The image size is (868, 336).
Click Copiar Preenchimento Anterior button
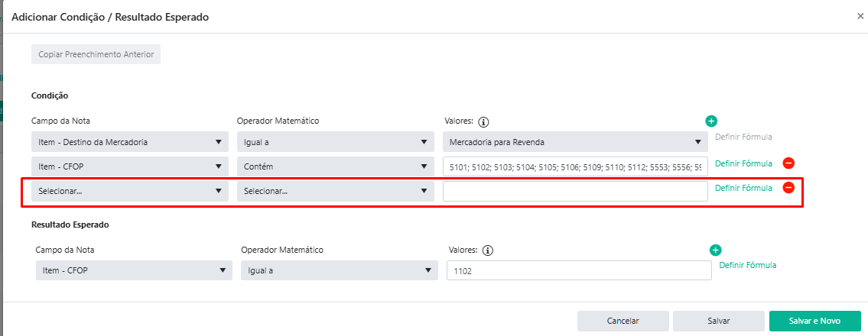point(96,54)
